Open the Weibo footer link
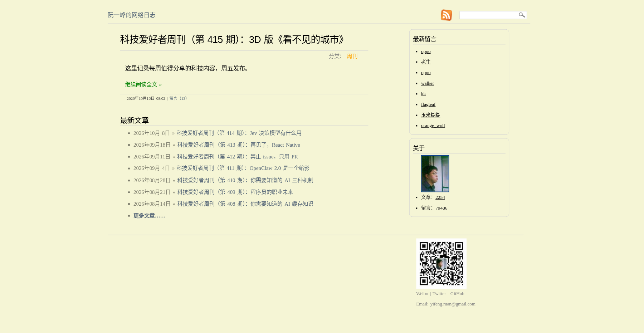Image resolution: width=644 pixels, height=333 pixels. click(x=422, y=294)
